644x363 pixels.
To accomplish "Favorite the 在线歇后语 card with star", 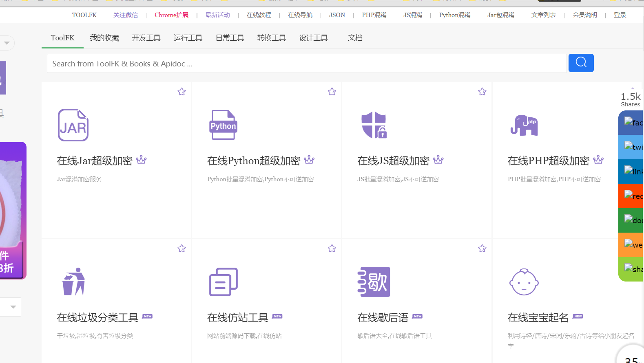I will click(482, 249).
